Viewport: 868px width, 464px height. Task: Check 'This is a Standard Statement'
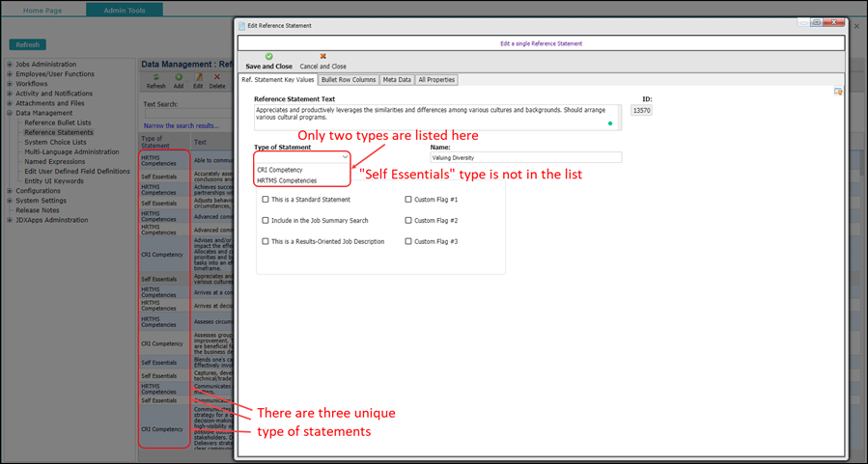266,200
